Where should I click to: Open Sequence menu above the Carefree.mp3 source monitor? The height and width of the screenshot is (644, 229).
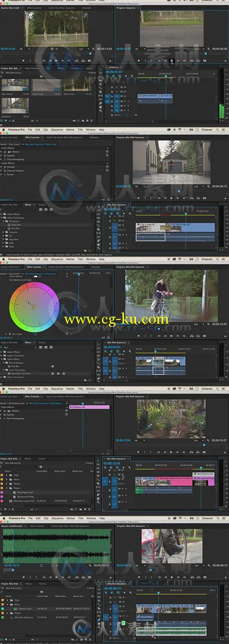coord(57,518)
